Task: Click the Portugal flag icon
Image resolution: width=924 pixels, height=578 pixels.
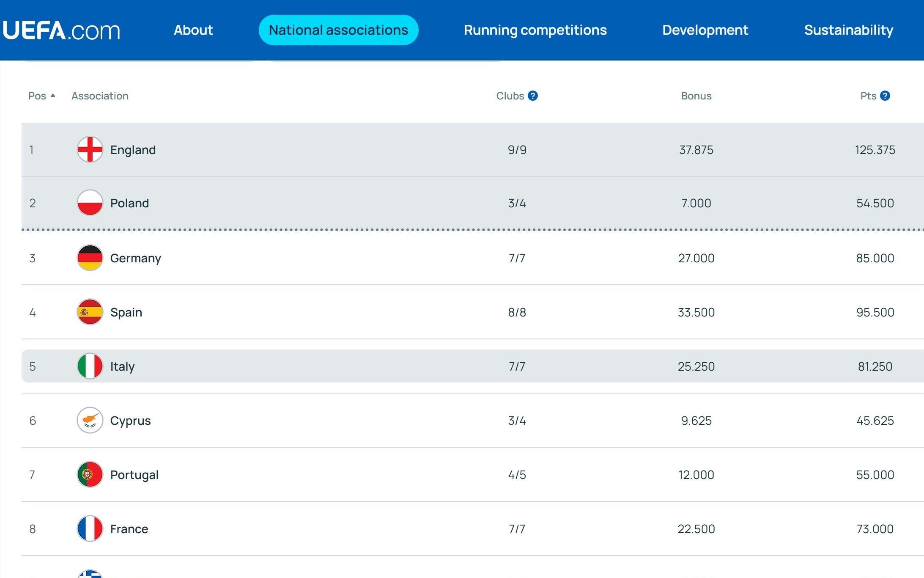Action: pos(90,474)
